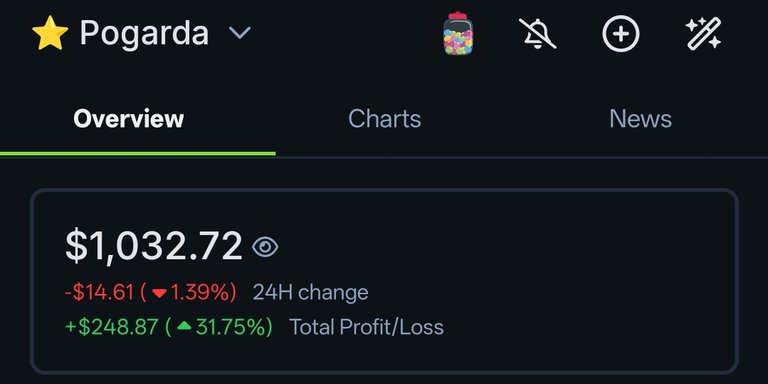This screenshot has width=768, height=384.
Task: Switch to the Charts tab
Action: coord(384,119)
